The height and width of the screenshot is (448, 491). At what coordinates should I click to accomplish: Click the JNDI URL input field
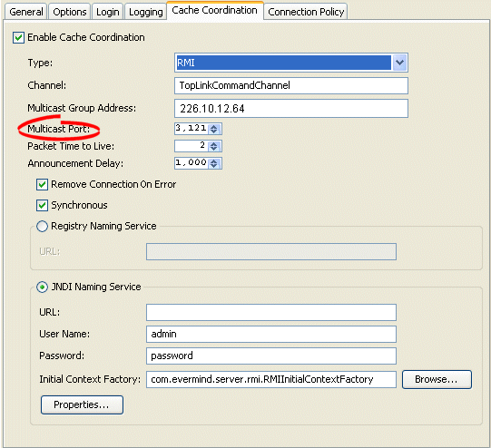[271, 312]
